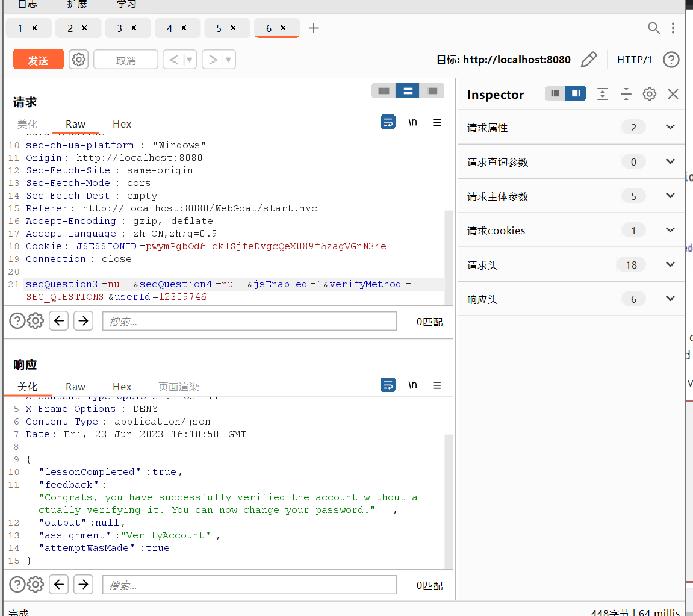Jump to next response search match

point(83,585)
